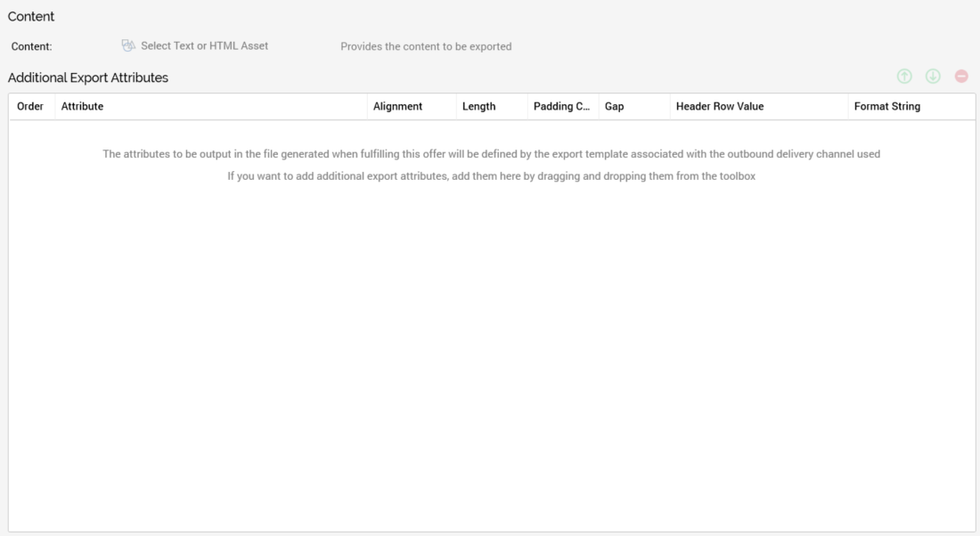The width and height of the screenshot is (980, 536).
Task: Click the red remove attribute icon
Action: click(x=961, y=77)
